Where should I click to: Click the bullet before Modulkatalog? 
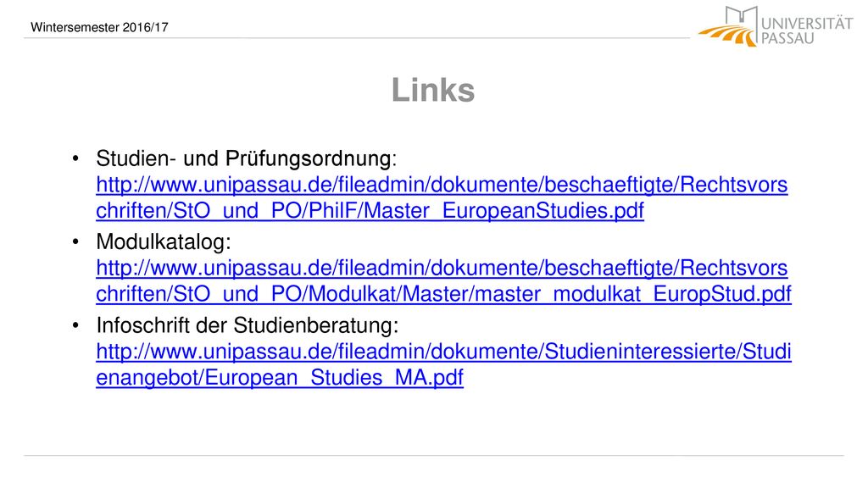tap(75, 241)
